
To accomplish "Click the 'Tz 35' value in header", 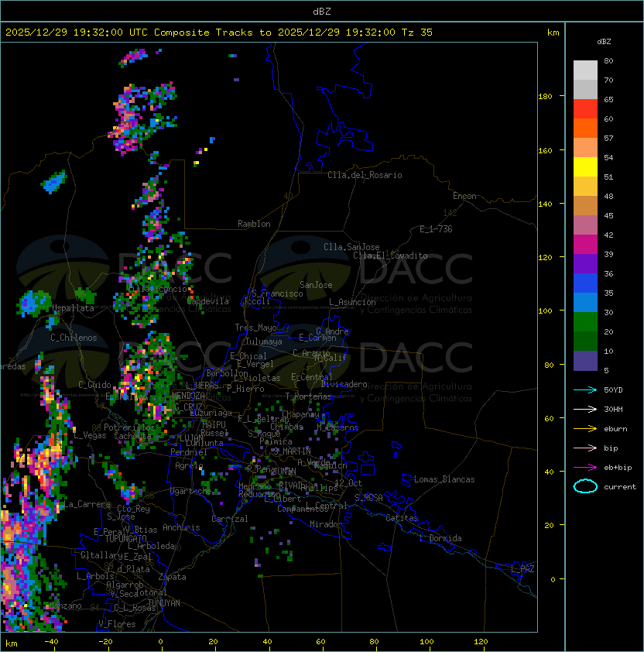I will tap(417, 33).
